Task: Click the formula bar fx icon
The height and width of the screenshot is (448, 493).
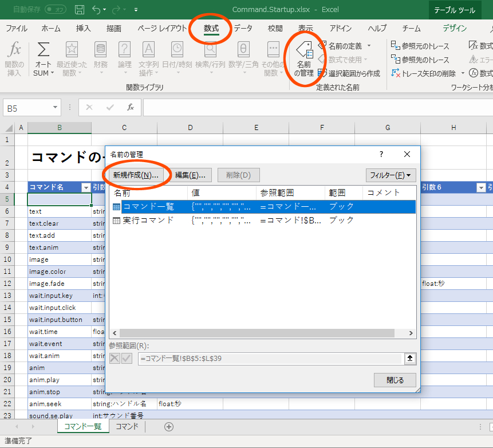Action: click(130, 108)
